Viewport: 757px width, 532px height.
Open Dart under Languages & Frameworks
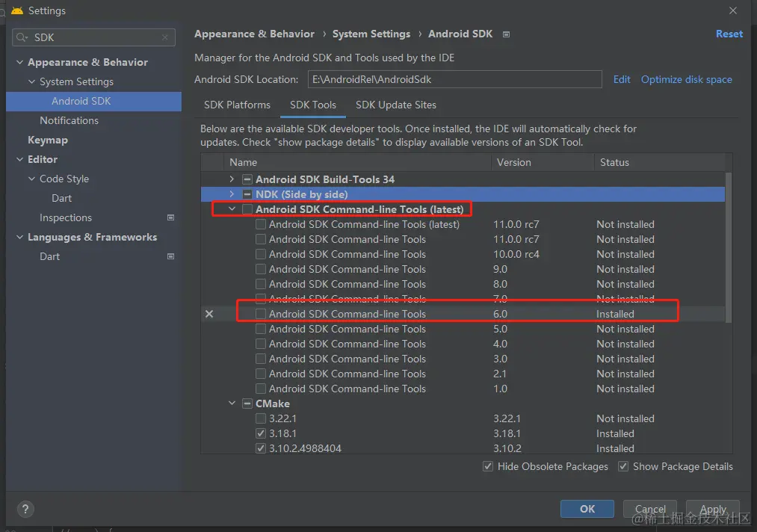point(50,256)
